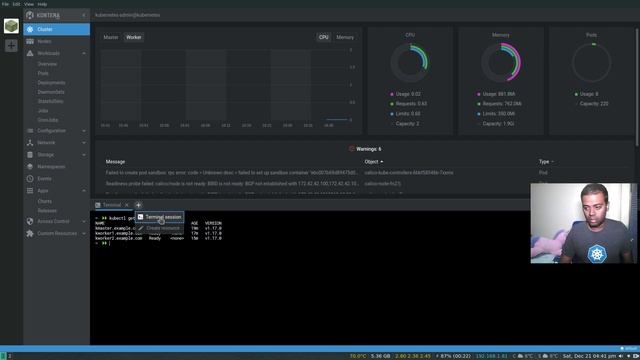Select the cluster thumbnail in the left rail

click(x=11, y=26)
